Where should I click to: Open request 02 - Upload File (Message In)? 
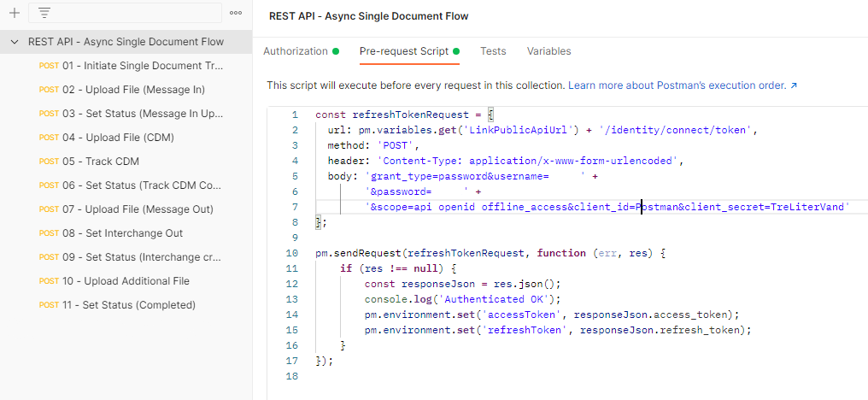coord(133,90)
